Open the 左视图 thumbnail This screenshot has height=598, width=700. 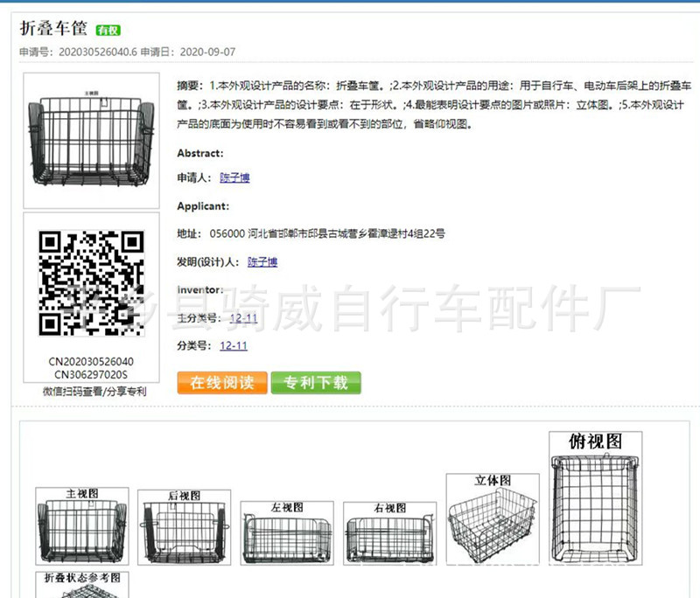(x=287, y=533)
